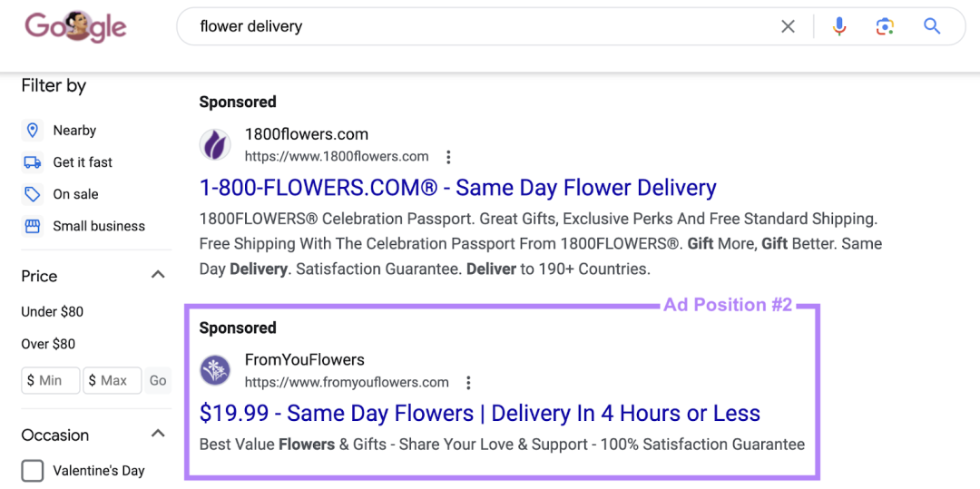Clear the search query with the X icon

(x=789, y=26)
